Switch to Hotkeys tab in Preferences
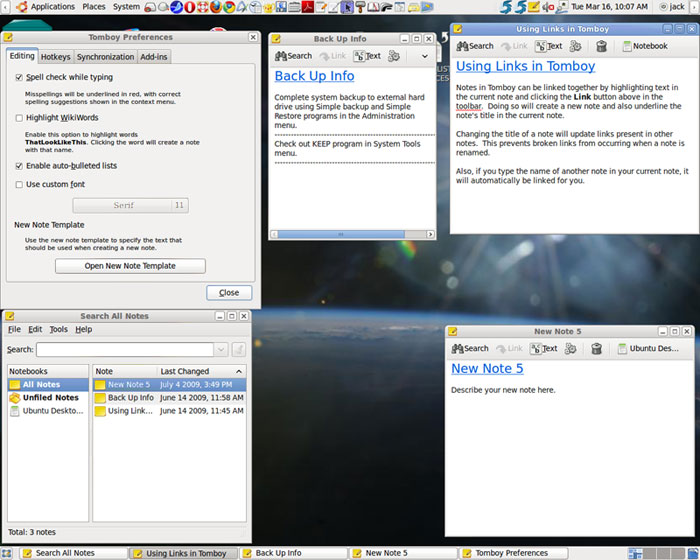700x560 pixels. [56, 57]
